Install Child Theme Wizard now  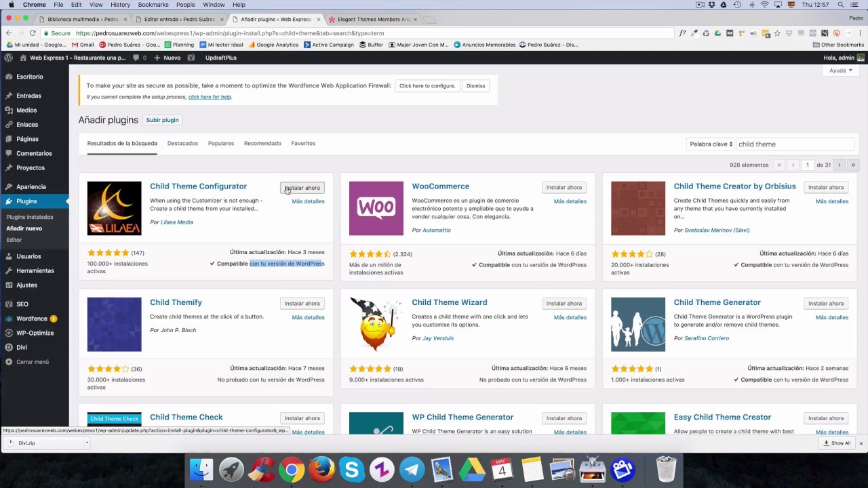(x=564, y=304)
